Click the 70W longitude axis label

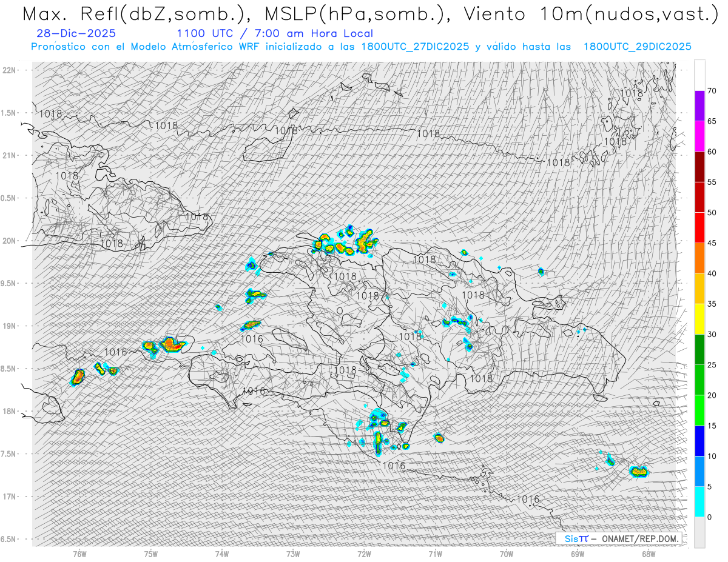[506, 554]
